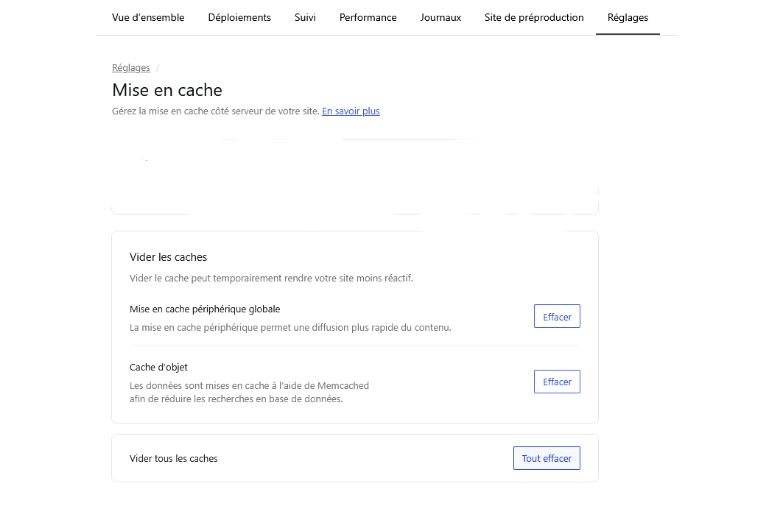Screen dimensions: 774x523
Task: Go to the Suivi tab
Action: pyautogui.click(x=305, y=17)
